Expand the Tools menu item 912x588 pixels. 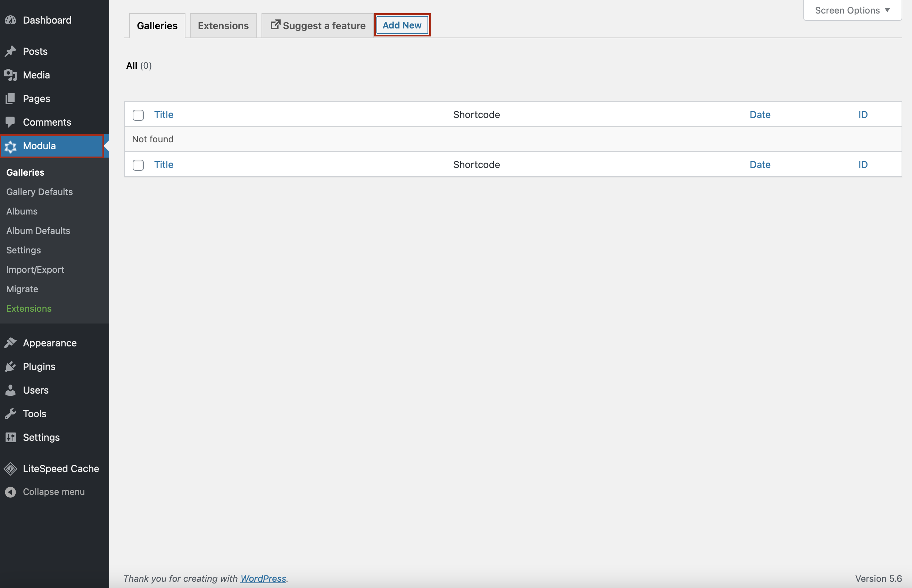[35, 413]
